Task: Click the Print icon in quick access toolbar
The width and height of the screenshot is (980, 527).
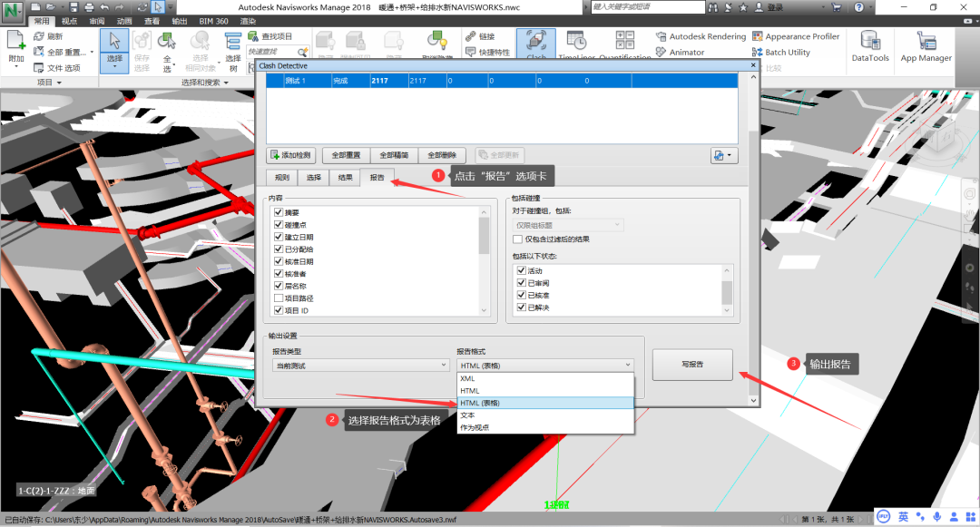Action: tap(89, 7)
